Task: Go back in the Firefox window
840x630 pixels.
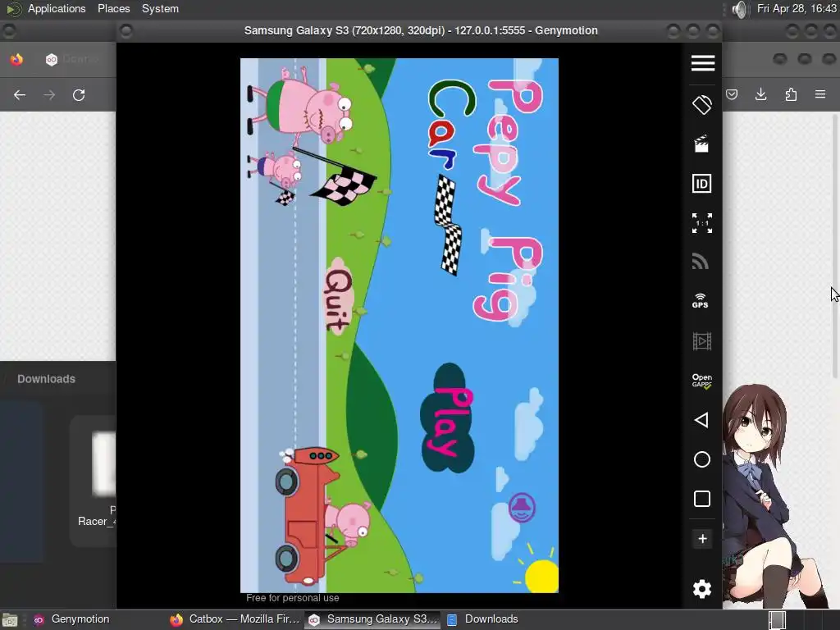Action: click(20, 95)
